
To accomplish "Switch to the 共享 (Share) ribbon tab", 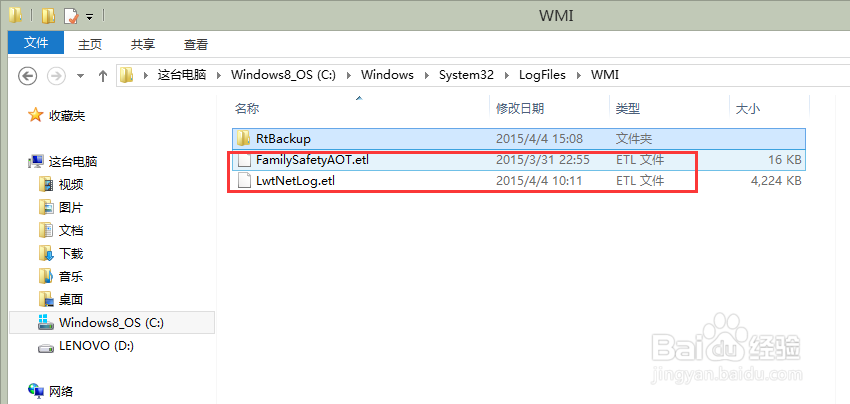I will pyautogui.click(x=143, y=44).
